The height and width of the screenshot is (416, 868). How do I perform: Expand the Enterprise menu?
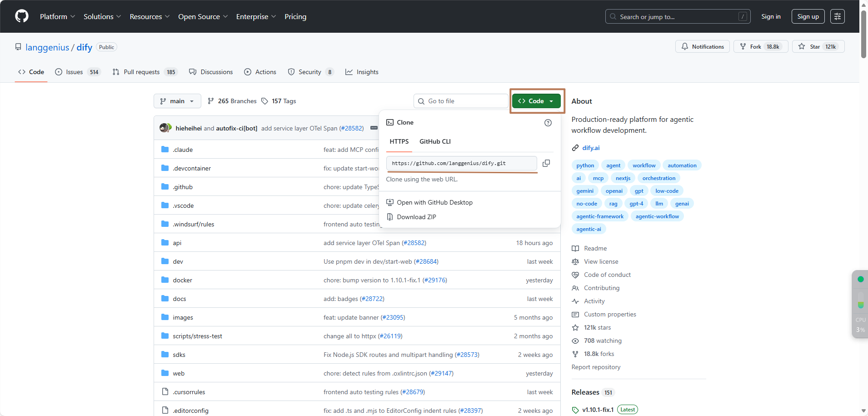(x=256, y=16)
